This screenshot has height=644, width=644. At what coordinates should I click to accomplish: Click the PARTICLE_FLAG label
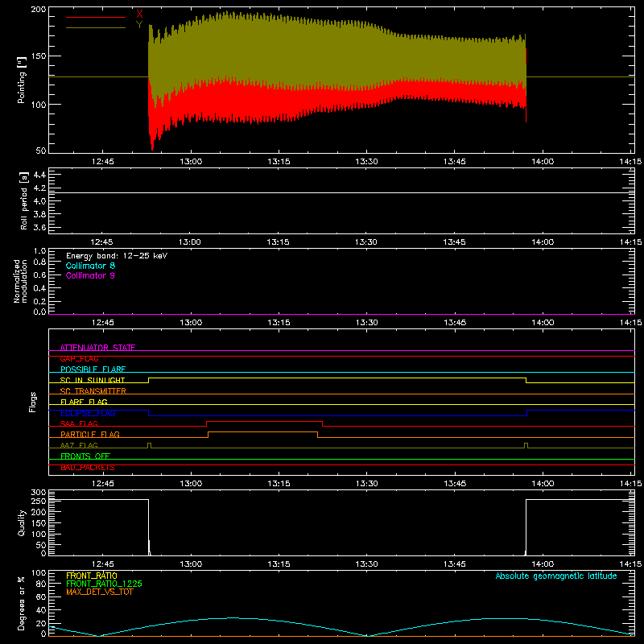(x=90, y=434)
